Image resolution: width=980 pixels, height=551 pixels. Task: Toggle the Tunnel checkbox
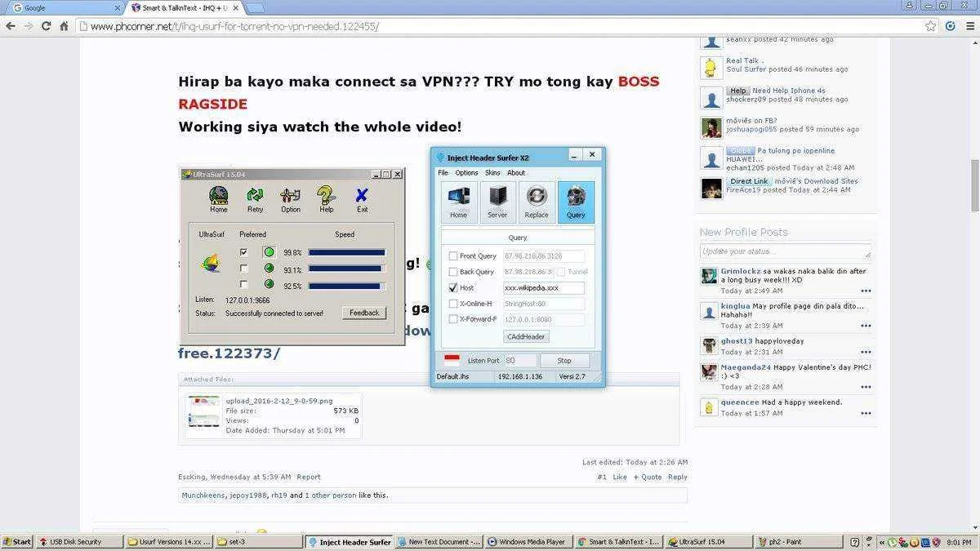tap(561, 272)
